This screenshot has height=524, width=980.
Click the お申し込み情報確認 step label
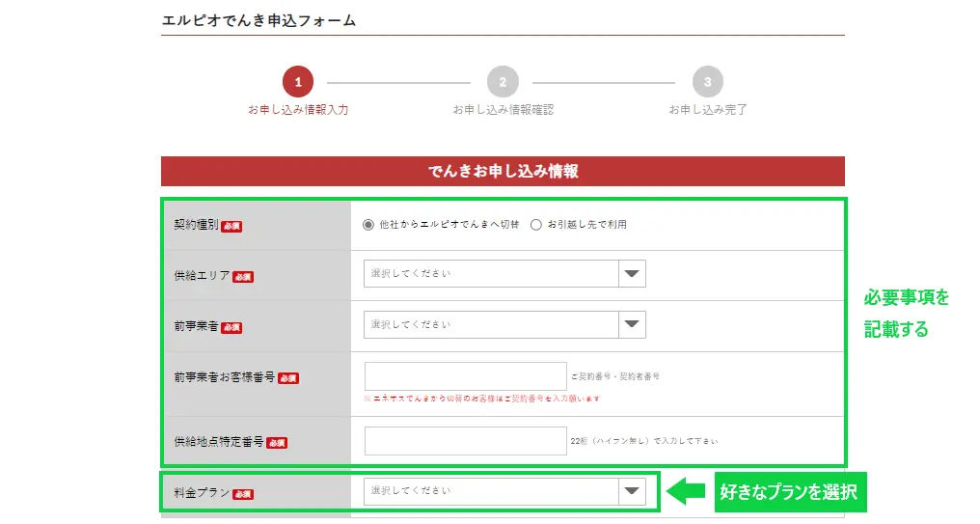(504, 109)
